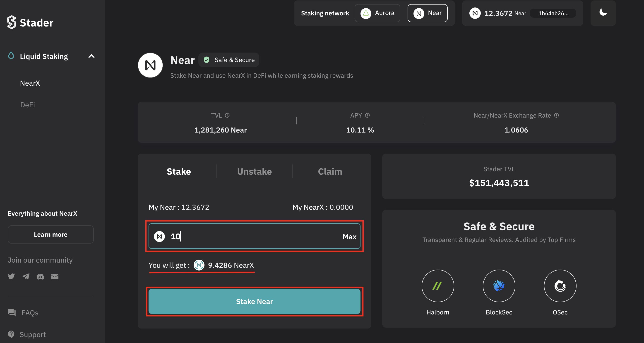Show Near/NearX Exchange Rate info icon
This screenshot has height=343, width=644.
click(556, 115)
